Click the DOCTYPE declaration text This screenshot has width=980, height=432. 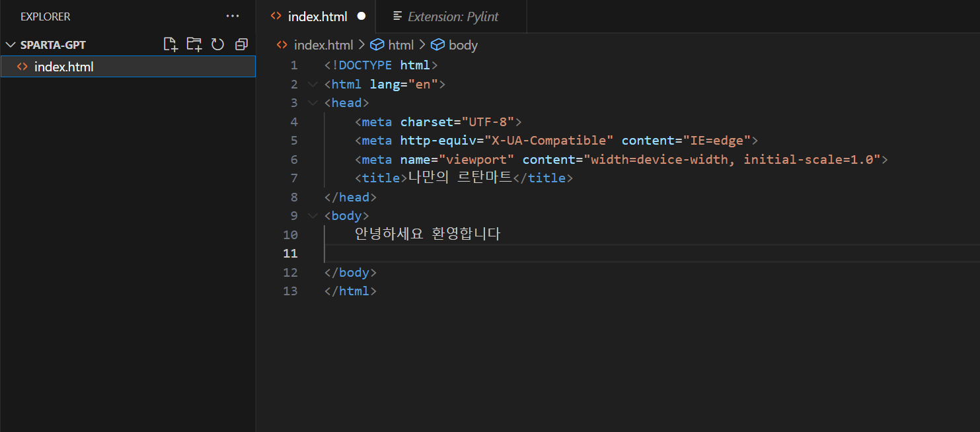click(381, 65)
